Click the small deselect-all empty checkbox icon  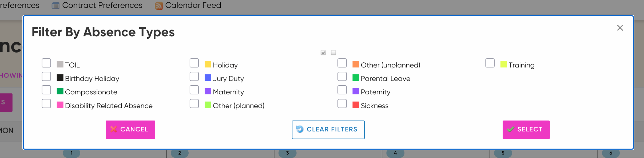point(334,52)
